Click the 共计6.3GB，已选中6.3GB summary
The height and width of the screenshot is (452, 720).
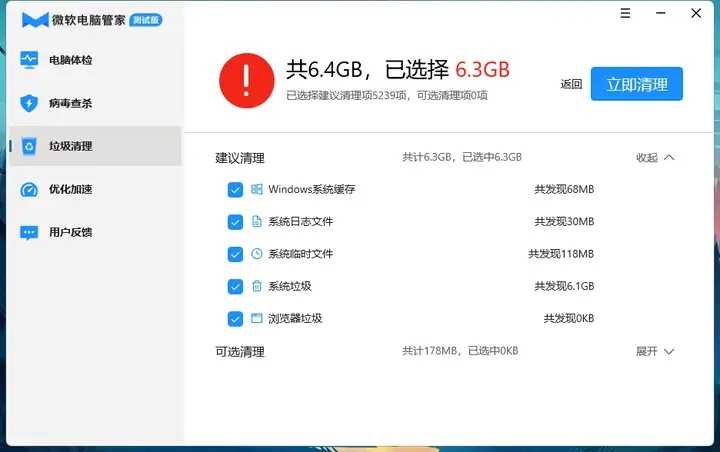pos(462,157)
